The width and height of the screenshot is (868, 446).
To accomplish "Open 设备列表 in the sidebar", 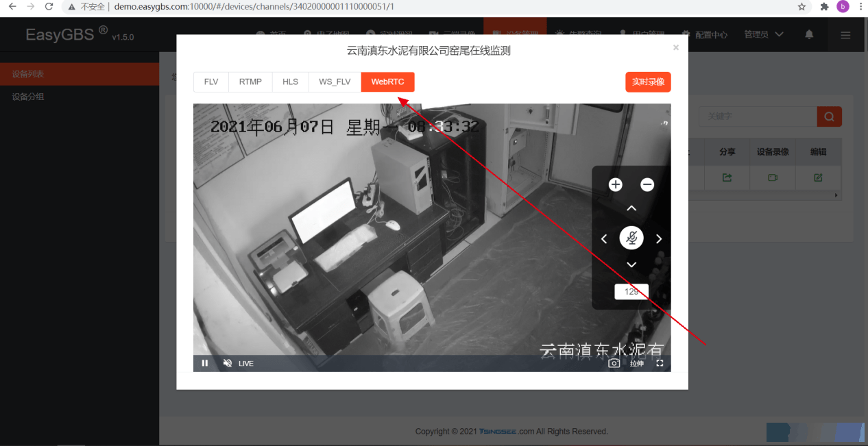I will click(x=80, y=74).
